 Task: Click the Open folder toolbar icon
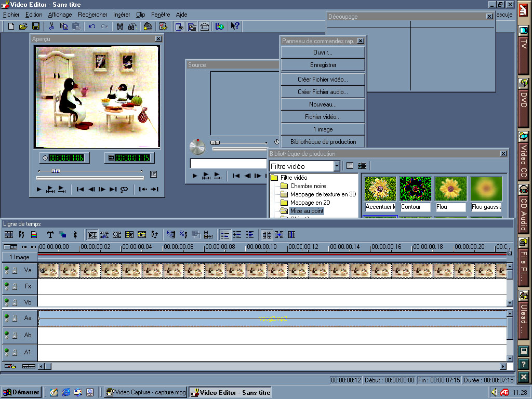[23, 26]
